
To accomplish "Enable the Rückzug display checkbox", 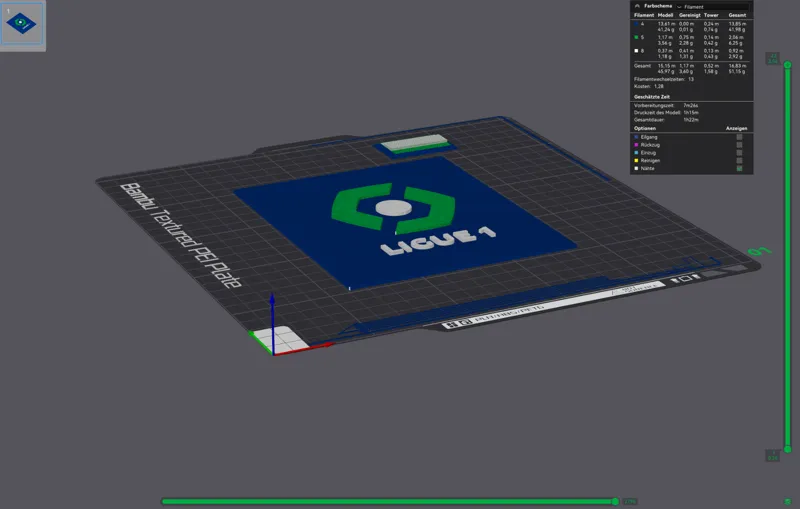I will click(x=739, y=145).
